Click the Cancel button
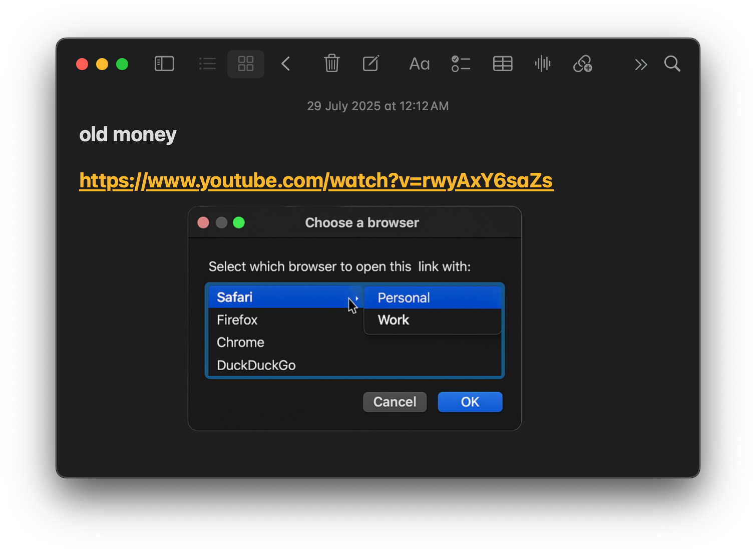 (x=395, y=402)
